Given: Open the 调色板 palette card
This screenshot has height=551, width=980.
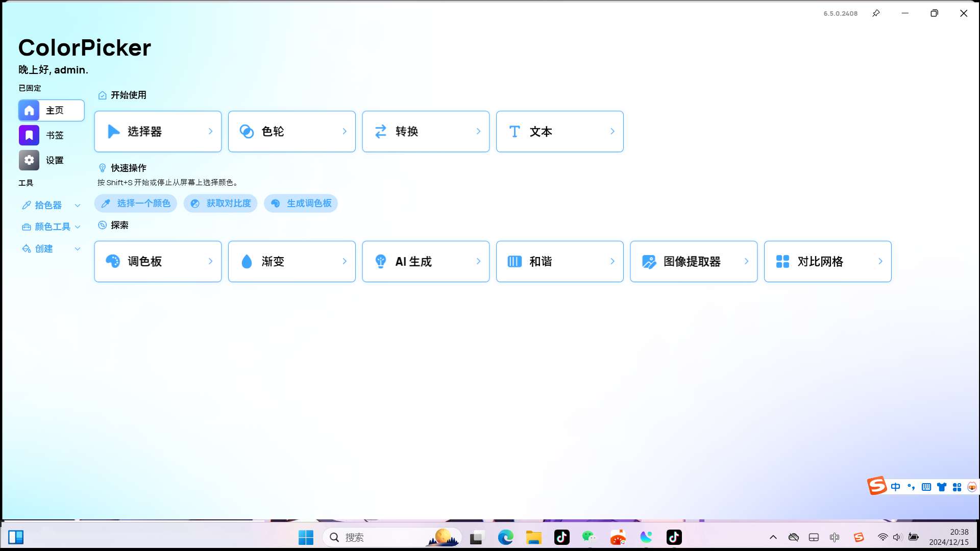Looking at the screenshot, I should 158,261.
